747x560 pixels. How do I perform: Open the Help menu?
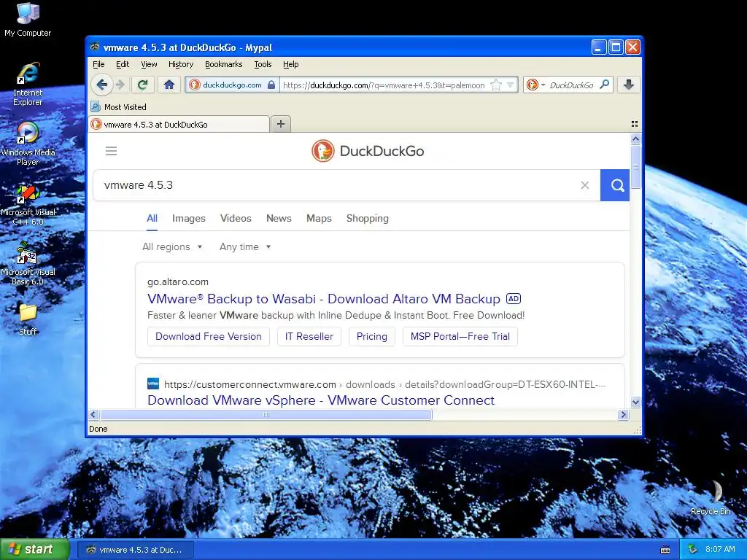point(290,64)
